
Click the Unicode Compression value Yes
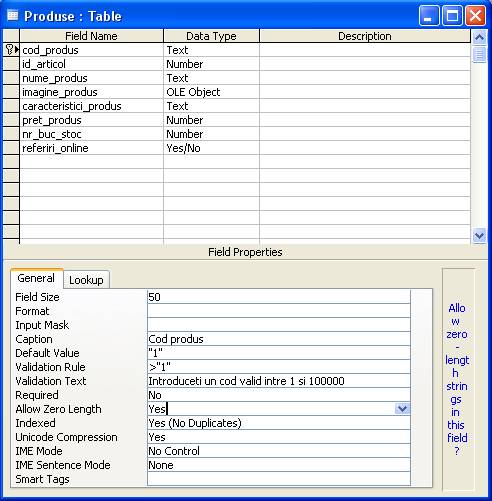pyautogui.click(x=279, y=437)
